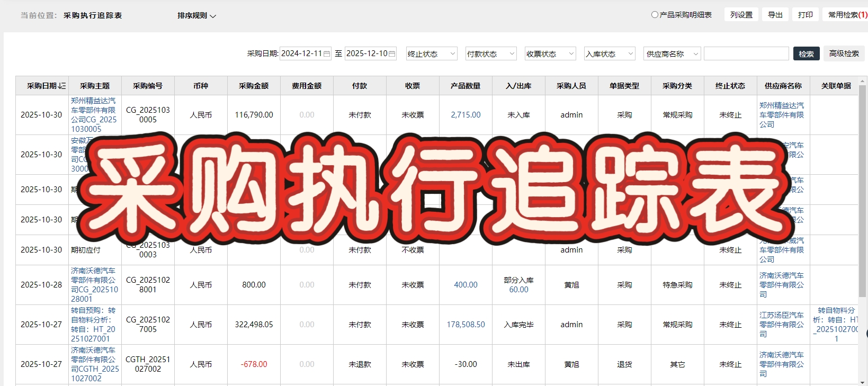Open calendar picker for start date 2024-12-11
This screenshot has height=386, width=868.
(327, 53)
